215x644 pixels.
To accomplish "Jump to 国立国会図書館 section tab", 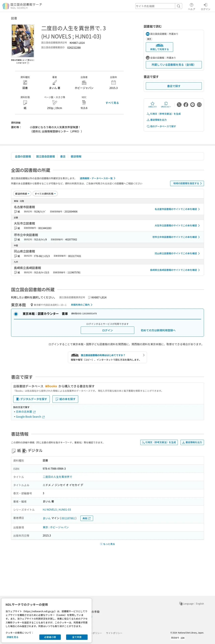I will click(45, 156).
